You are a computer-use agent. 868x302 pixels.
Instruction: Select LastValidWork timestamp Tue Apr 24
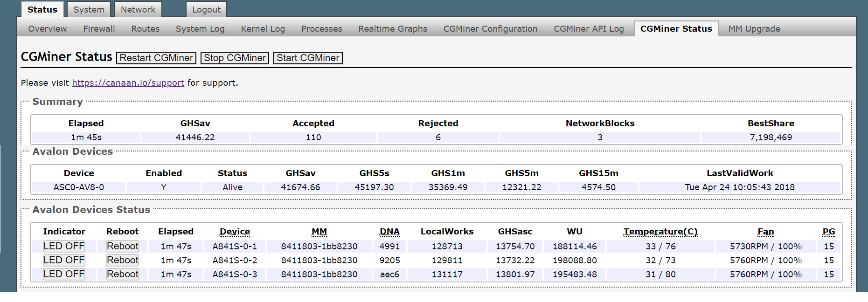(x=740, y=187)
